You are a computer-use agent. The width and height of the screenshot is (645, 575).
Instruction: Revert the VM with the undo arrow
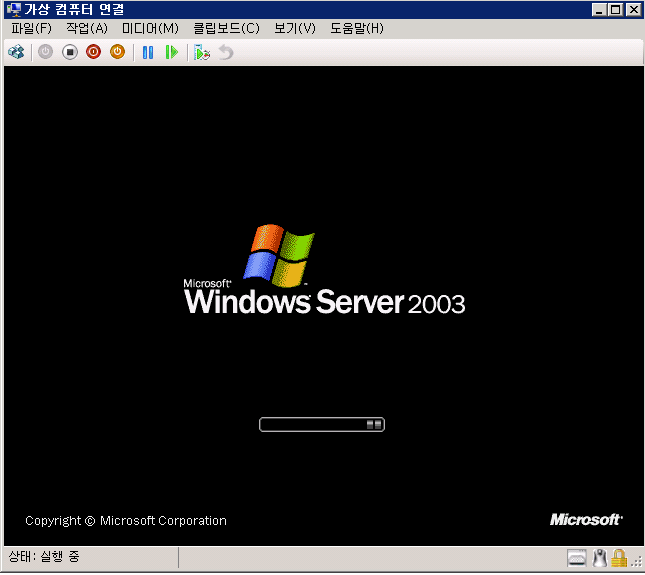pyautogui.click(x=226, y=52)
